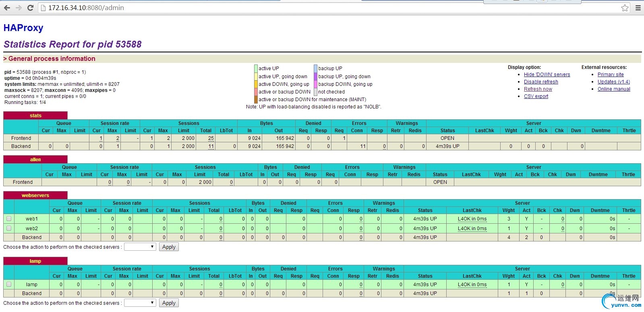Click the Refresh now link
The height and width of the screenshot is (312, 644).
pyautogui.click(x=538, y=89)
